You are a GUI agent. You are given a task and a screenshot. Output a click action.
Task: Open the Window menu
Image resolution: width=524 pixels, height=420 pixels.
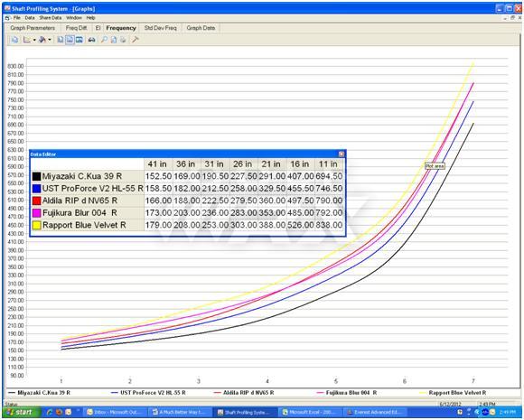click(x=74, y=18)
